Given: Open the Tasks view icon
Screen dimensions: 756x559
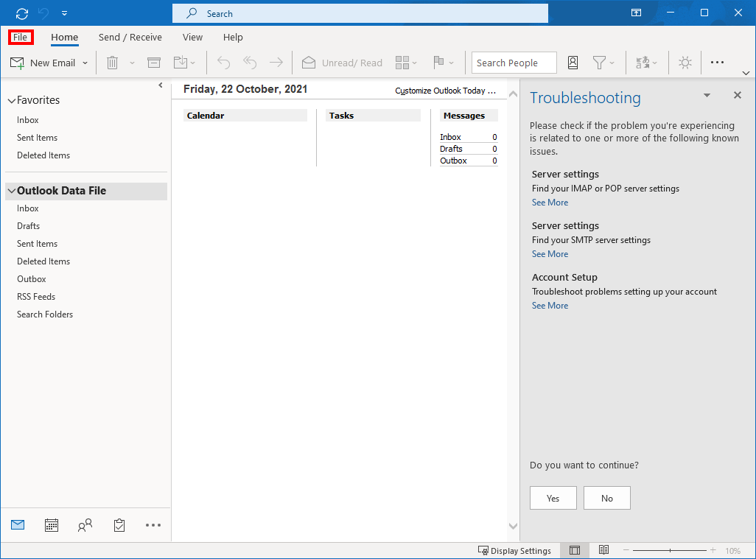Looking at the screenshot, I should (x=119, y=525).
